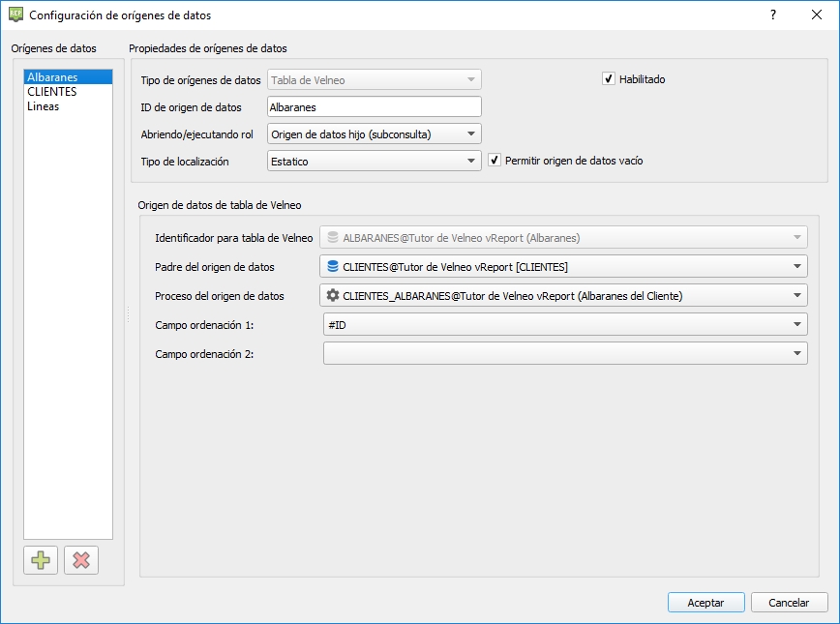Click the blue database icon beside CLIENTES parent
The height and width of the screenshot is (624, 840).
click(x=333, y=266)
